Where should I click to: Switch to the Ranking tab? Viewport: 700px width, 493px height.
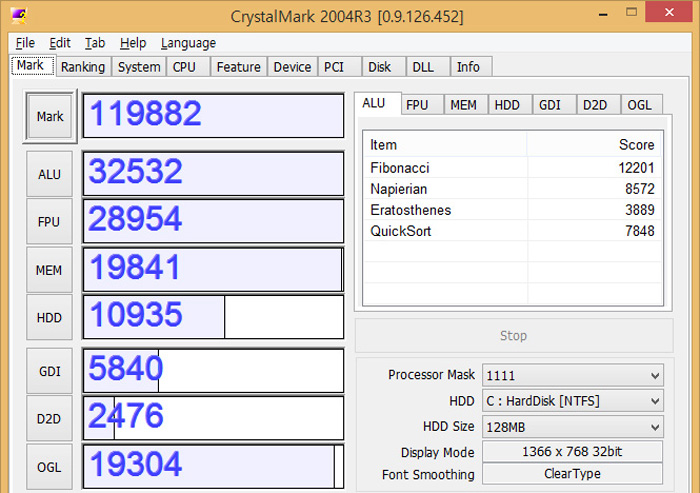pyautogui.click(x=83, y=67)
